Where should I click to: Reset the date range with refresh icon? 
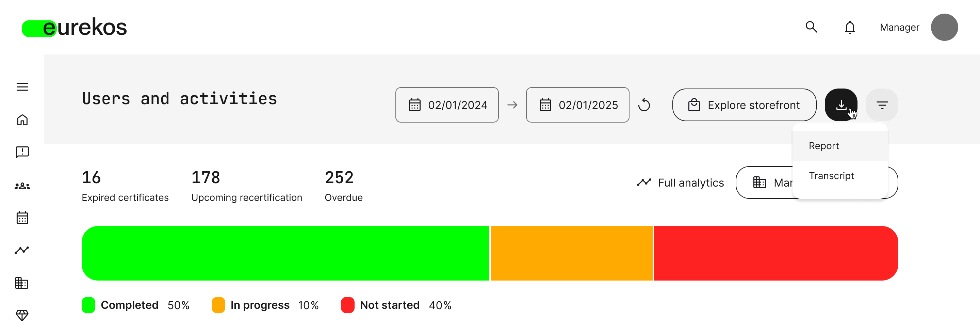coord(644,105)
